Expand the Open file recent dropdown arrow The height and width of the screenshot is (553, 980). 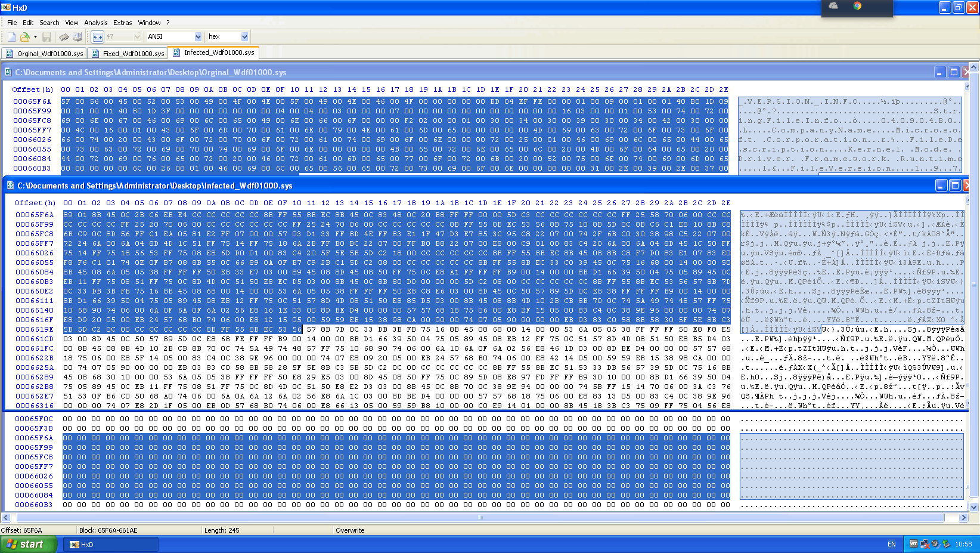click(x=35, y=37)
